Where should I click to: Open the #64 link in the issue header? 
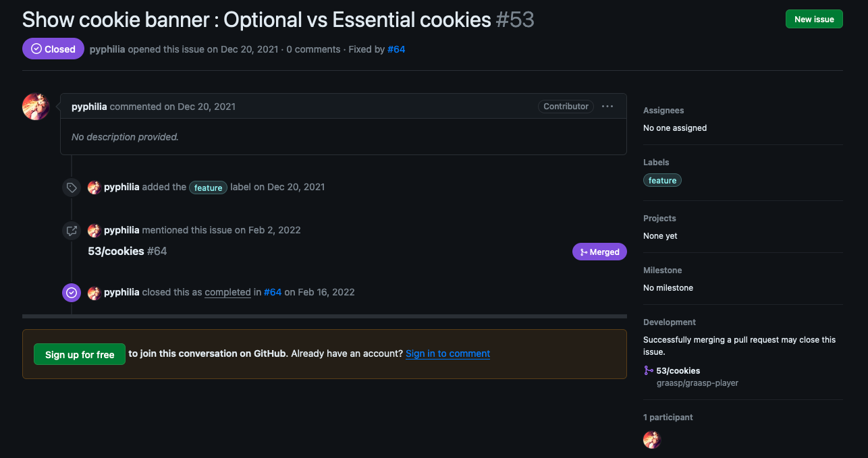[396, 49]
